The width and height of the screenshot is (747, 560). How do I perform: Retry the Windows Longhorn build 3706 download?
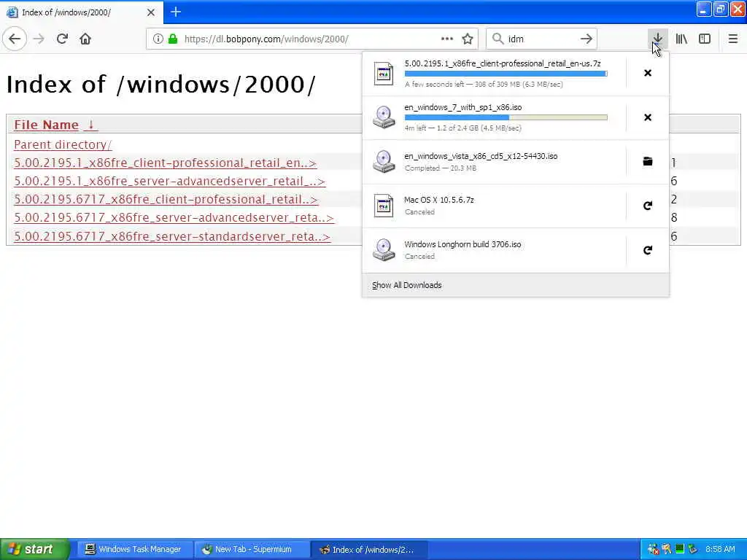(648, 250)
